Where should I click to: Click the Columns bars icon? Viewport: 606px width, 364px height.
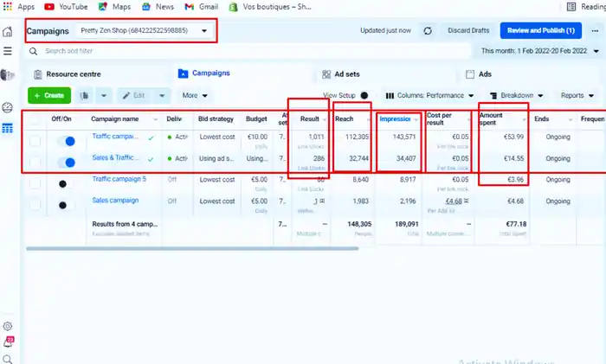390,96
